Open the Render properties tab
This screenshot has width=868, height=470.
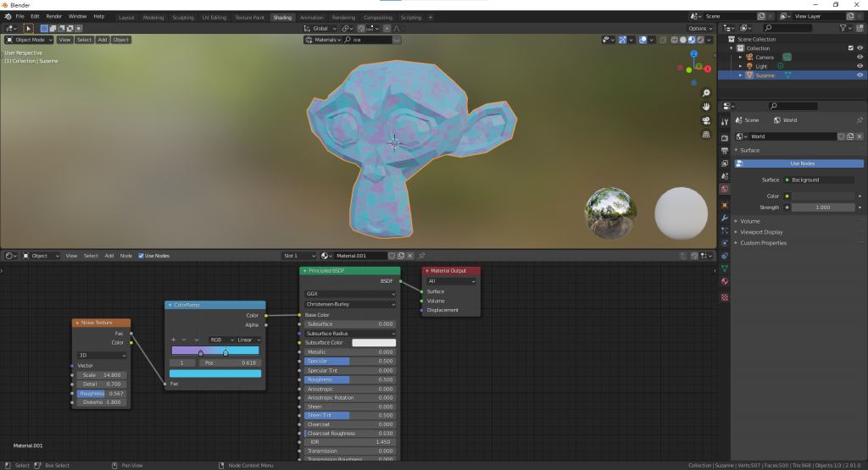pos(725,138)
